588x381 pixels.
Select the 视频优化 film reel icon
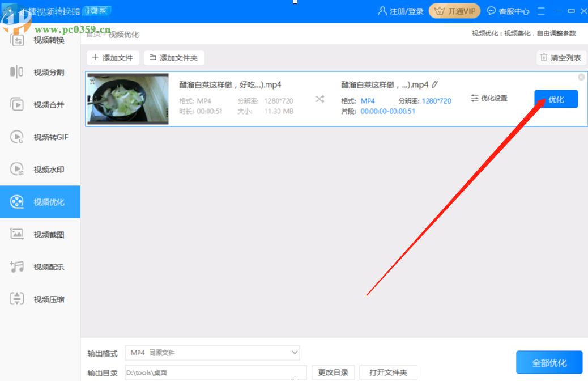17,202
